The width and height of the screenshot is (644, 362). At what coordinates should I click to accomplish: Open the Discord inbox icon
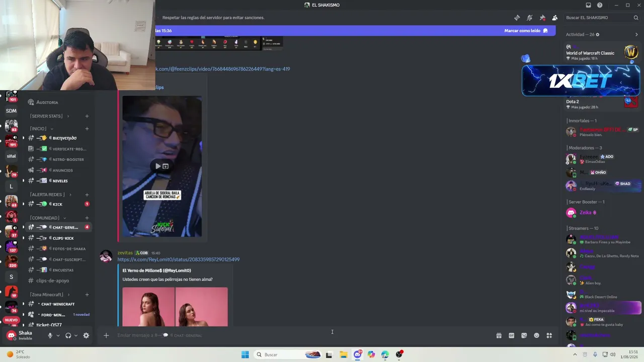tap(588, 5)
